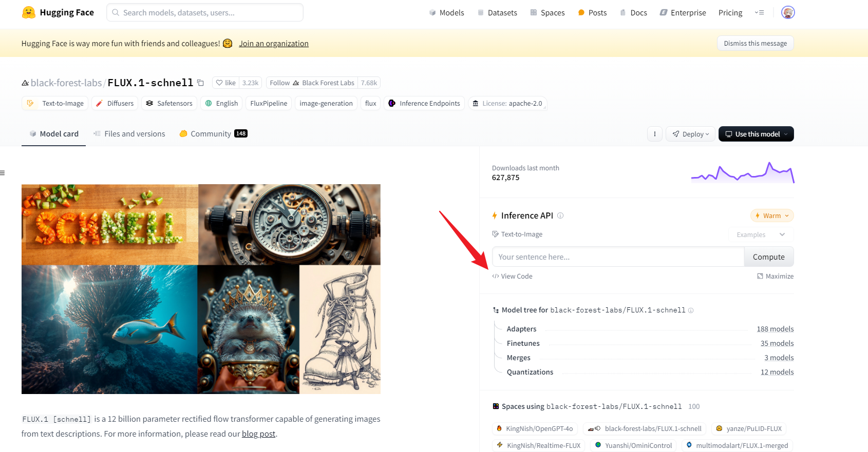Viewport: 868px width, 452px height.
Task: Click the Text-to-Image task label under Inference API
Action: click(517, 234)
